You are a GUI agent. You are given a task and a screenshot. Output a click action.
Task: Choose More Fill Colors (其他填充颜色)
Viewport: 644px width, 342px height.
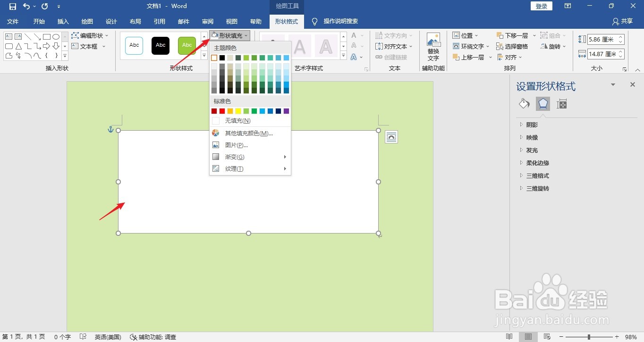tap(250, 133)
